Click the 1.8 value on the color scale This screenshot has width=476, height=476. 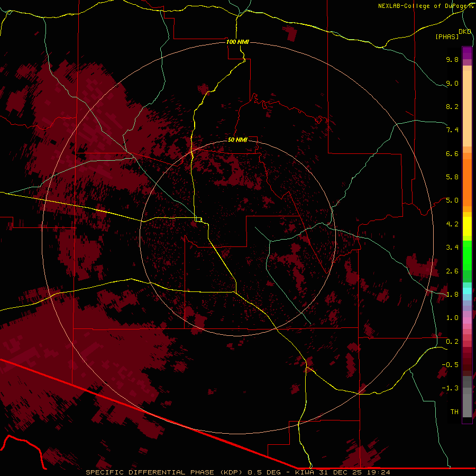pyautogui.click(x=452, y=295)
